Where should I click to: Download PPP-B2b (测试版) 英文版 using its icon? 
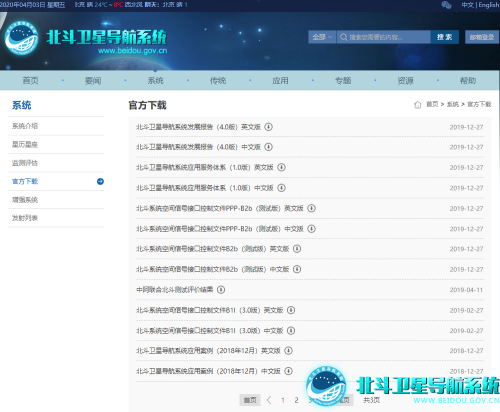(311, 208)
